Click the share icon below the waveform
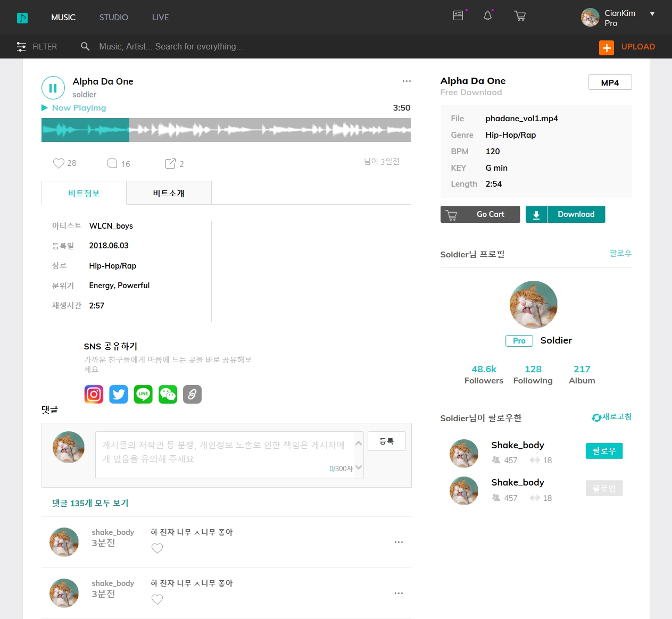The image size is (672, 619). click(x=170, y=163)
